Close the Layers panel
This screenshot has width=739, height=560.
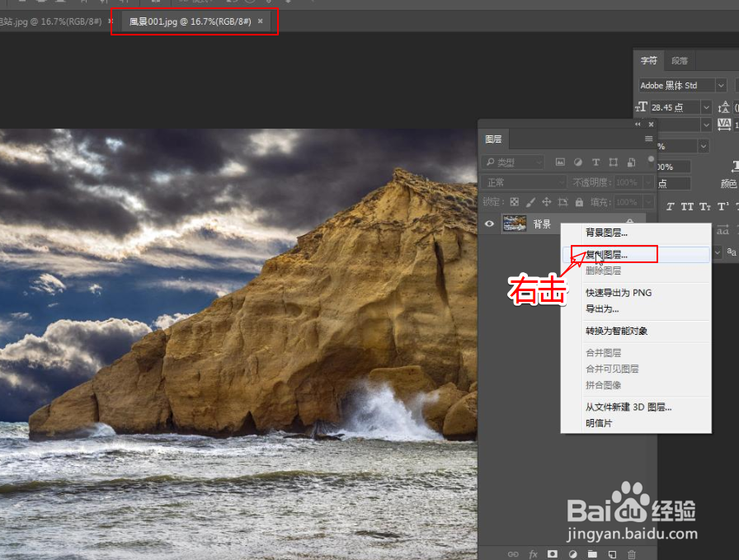point(651,125)
